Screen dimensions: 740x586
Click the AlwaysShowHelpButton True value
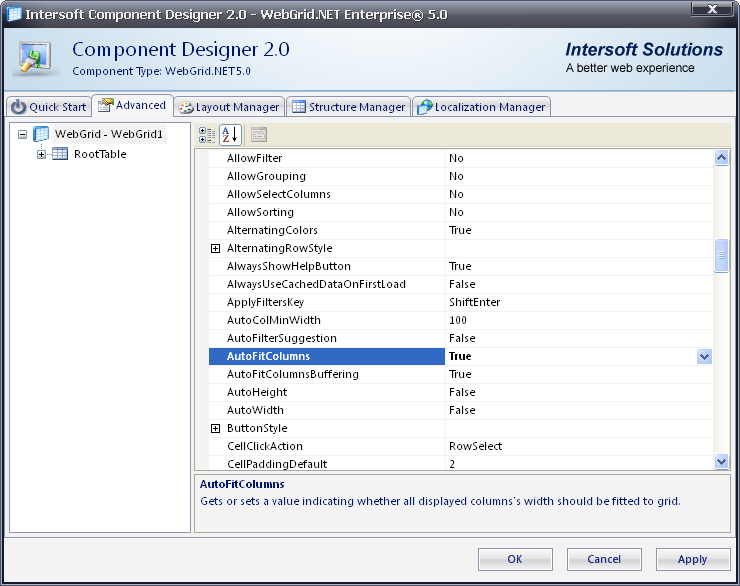coord(579,266)
